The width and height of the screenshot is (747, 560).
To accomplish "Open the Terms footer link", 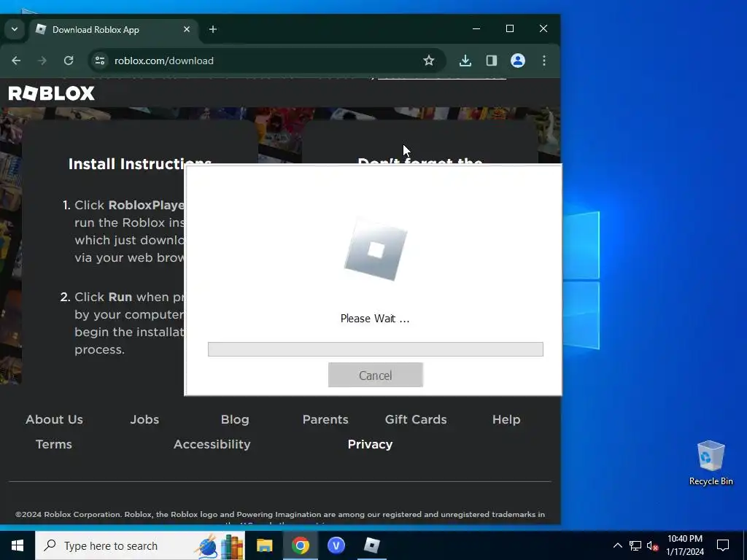I will [54, 444].
